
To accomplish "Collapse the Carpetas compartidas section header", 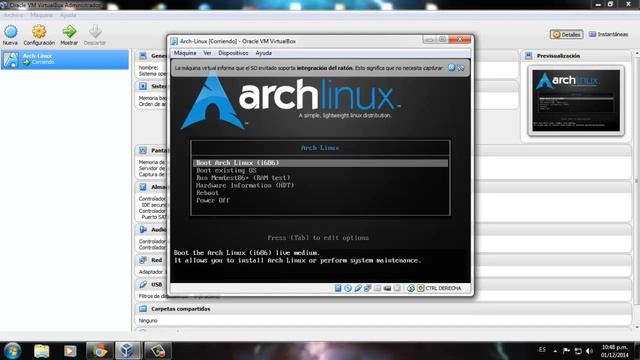I will [383, 309].
